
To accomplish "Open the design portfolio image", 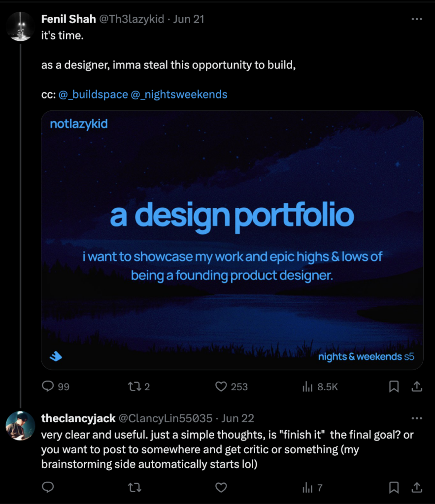I will pyautogui.click(x=232, y=240).
